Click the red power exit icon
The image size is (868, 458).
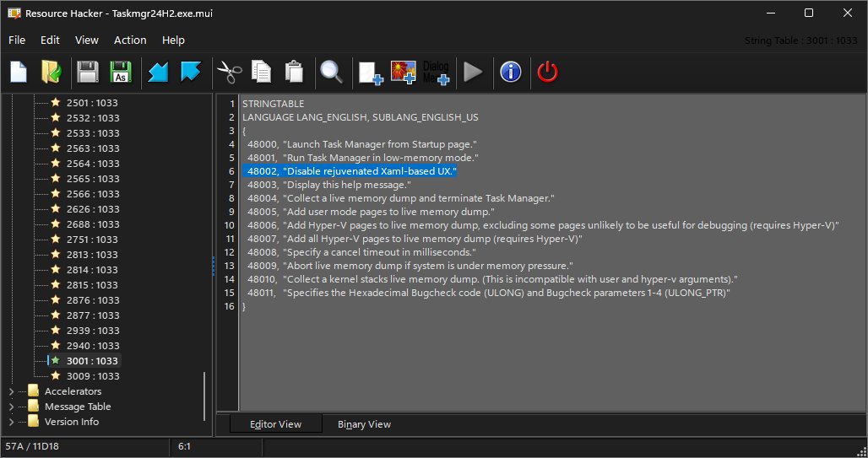pos(547,72)
